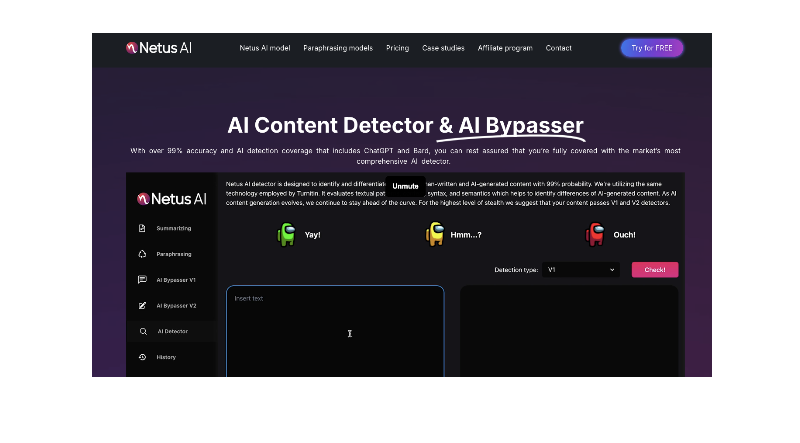
Task: Click the Paraphrasing recycle icon
Action: 142,254
